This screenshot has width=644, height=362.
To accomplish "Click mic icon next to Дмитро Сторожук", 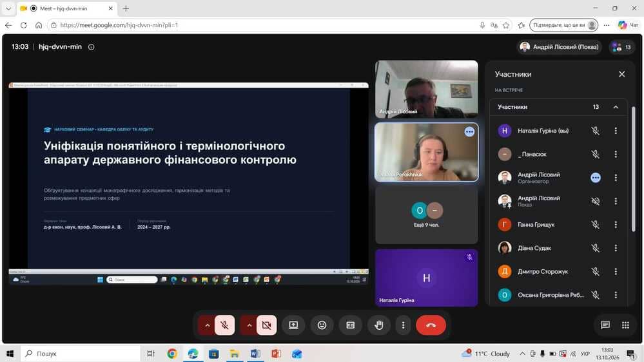I will [595, 271].
